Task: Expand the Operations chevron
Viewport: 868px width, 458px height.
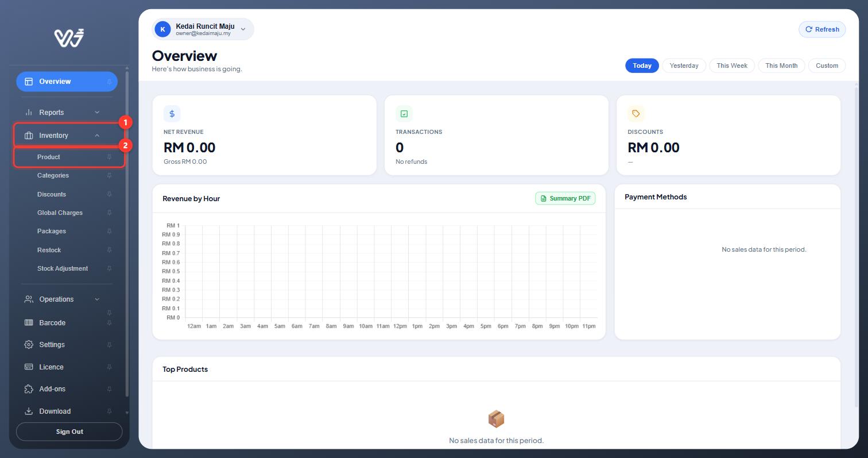Action: tap(97, 299)
